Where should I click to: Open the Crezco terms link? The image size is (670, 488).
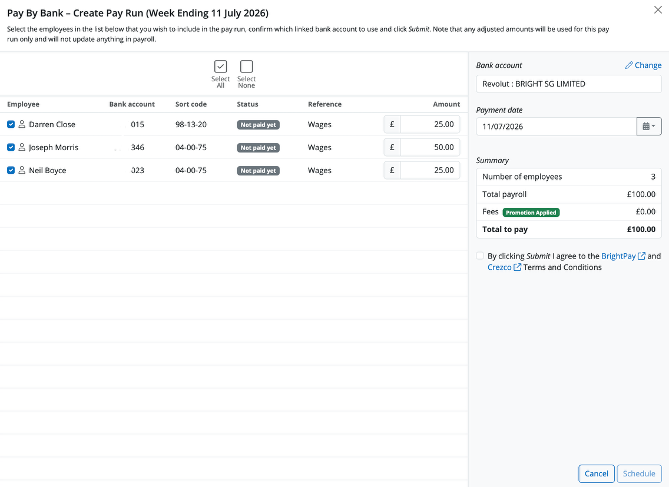[499, 267]
